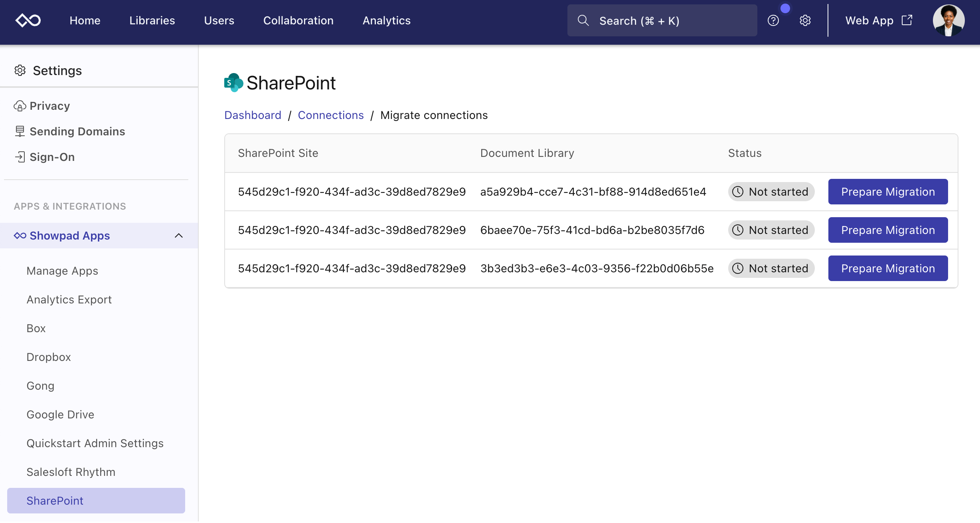The height and width of the screenshot is (523, 980).
Task: Click the SharePoint logo icon
Action: coord(233,83)
